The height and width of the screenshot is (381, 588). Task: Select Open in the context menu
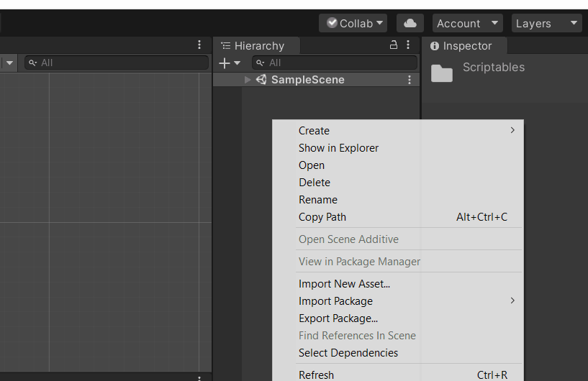tap(398, 165)
